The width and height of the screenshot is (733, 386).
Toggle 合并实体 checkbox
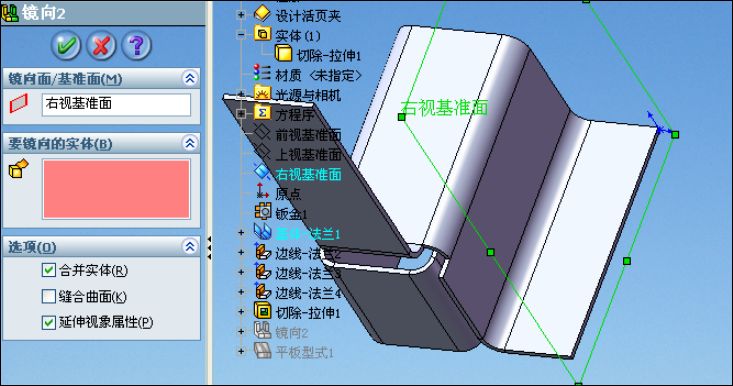click(x=49, y=270)
